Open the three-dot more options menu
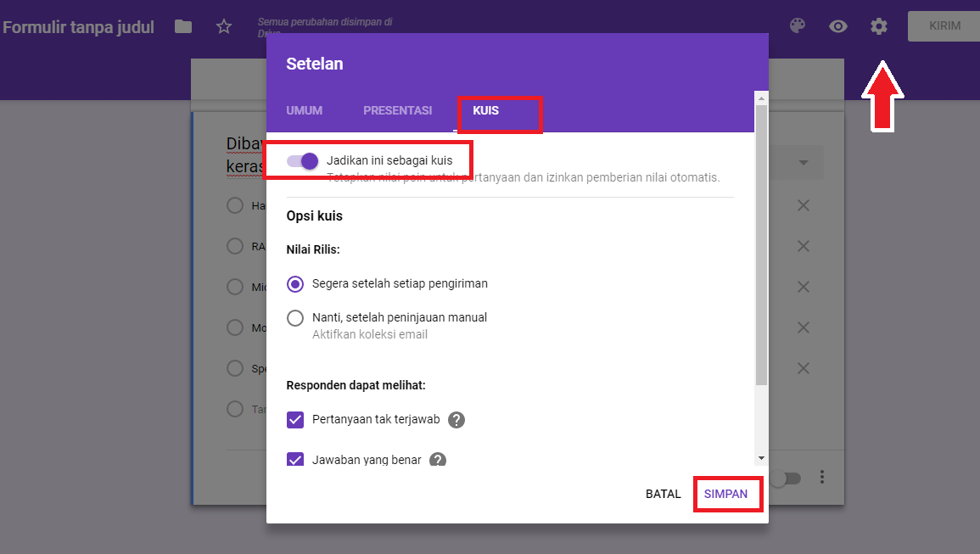This screenshot has height=554, width=980. [x=821, y=478]
